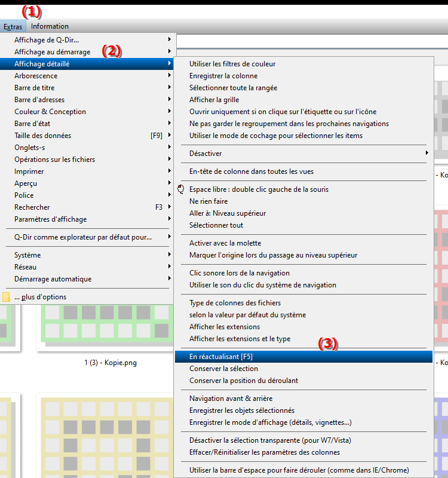Open Couleur & Conception submenu
Screen dimensions: 448x478
pyautogui.click(x=88, y=112)
